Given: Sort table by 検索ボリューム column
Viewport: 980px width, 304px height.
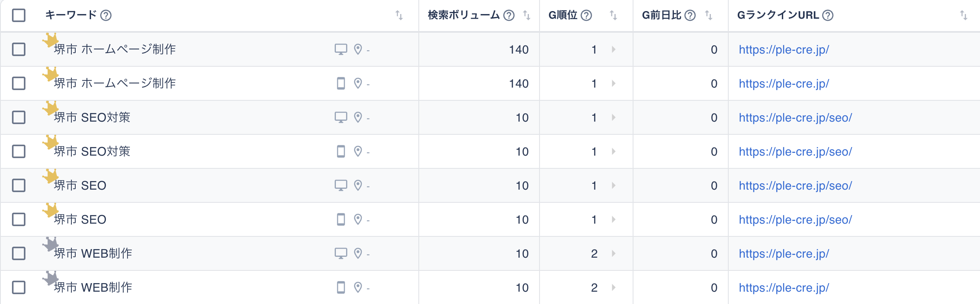Looking at the screenshot, I should coord(526,15).
